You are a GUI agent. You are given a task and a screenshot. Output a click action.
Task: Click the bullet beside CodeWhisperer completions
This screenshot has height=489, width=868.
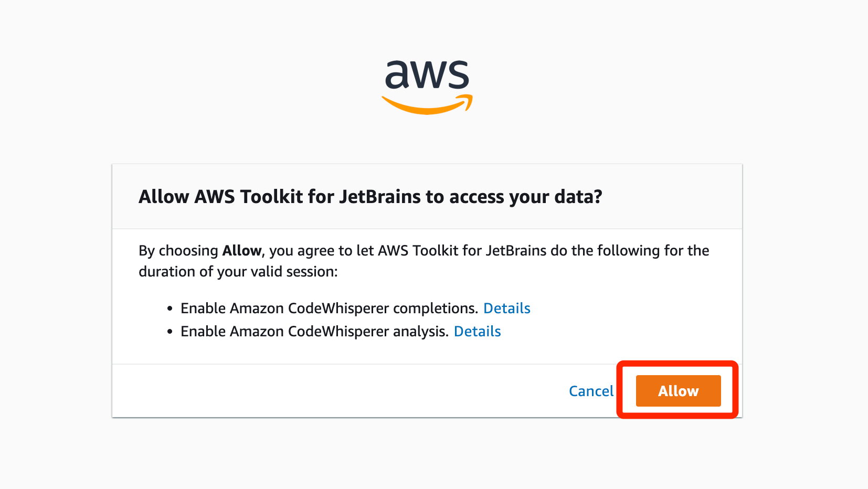click(170, 309)
